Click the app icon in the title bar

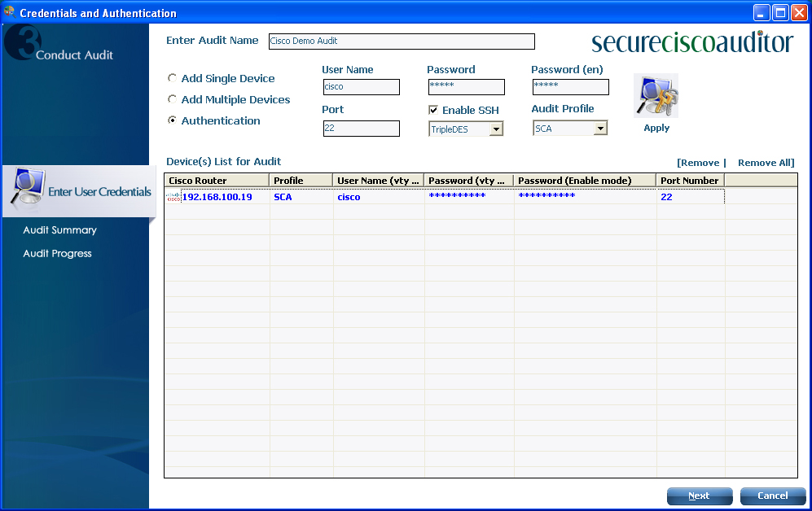9,12
